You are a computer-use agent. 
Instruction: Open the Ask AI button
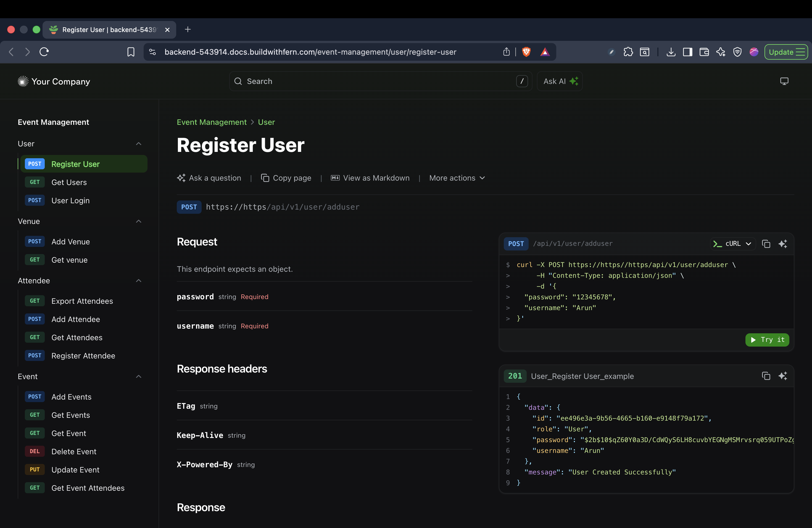coord(560,81)
